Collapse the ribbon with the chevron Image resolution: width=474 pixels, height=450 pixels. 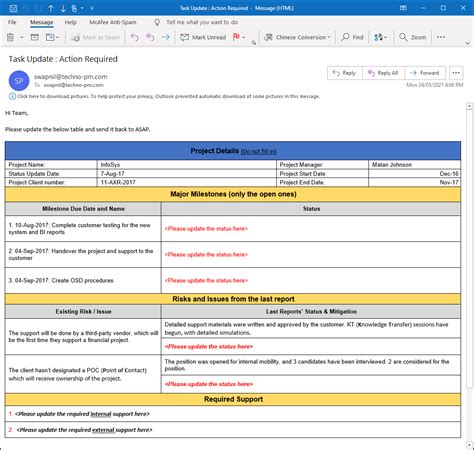point(467,43)
